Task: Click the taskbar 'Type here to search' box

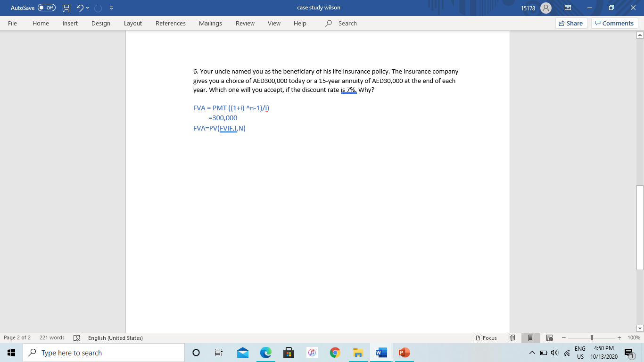Action: 104,353
